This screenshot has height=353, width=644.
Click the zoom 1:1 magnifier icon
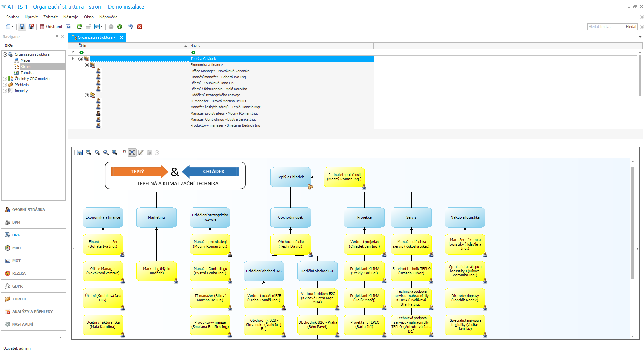point(115,152)
